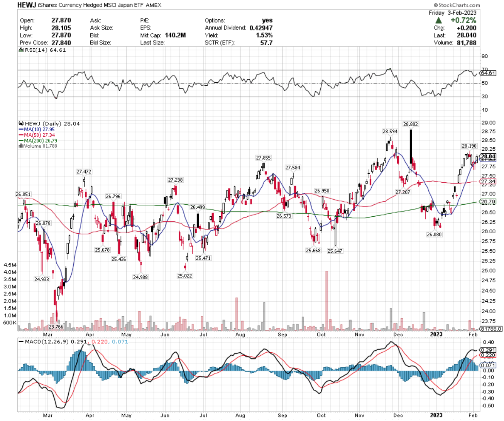Click the 24.988 price label
Screen dimensions: 504x421
(x=140, y=277)
